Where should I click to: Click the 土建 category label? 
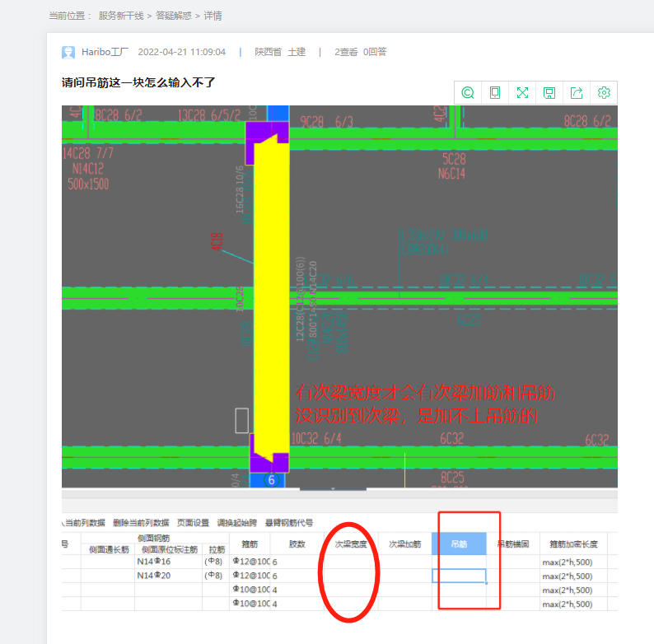pos(297,52)
